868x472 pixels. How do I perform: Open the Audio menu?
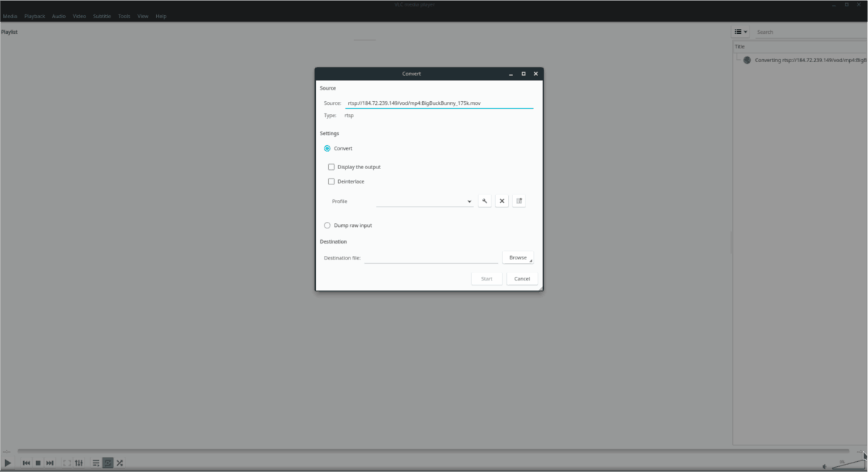[59, 16]
